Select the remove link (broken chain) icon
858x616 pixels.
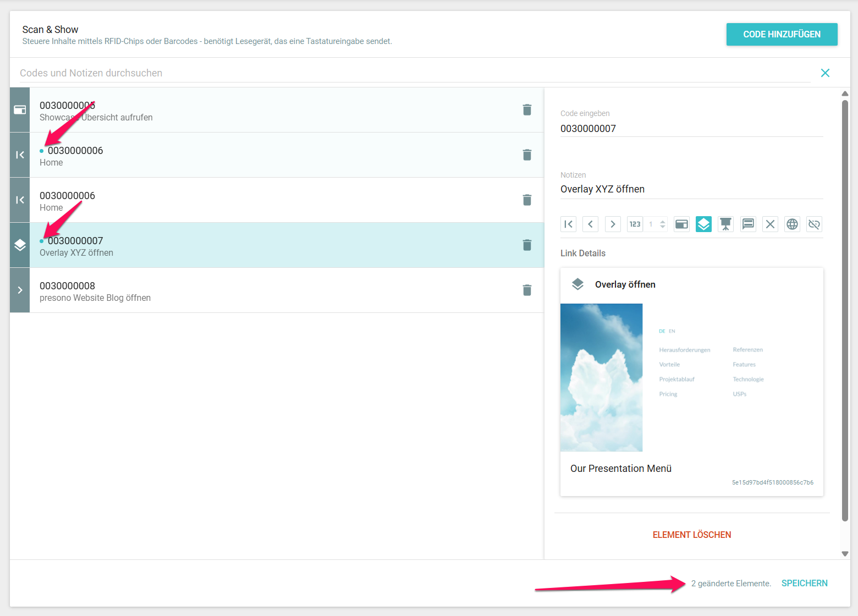(814, 224)
